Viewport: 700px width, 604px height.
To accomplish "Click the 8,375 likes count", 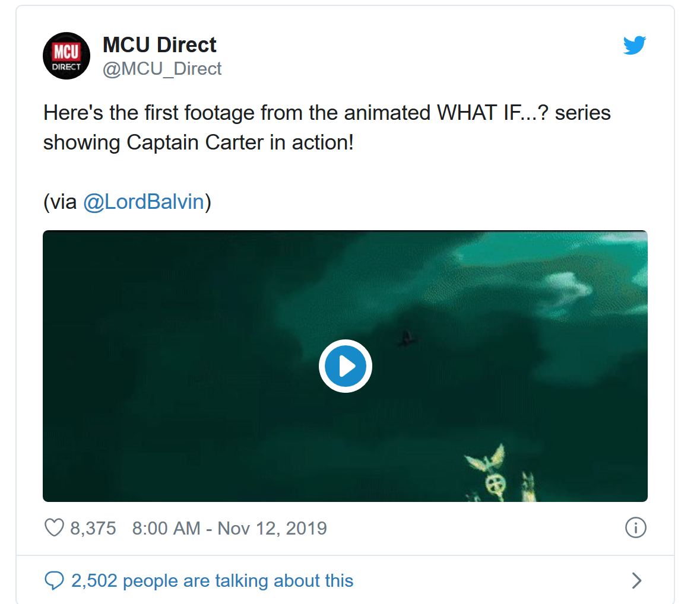I will point(93,528).
